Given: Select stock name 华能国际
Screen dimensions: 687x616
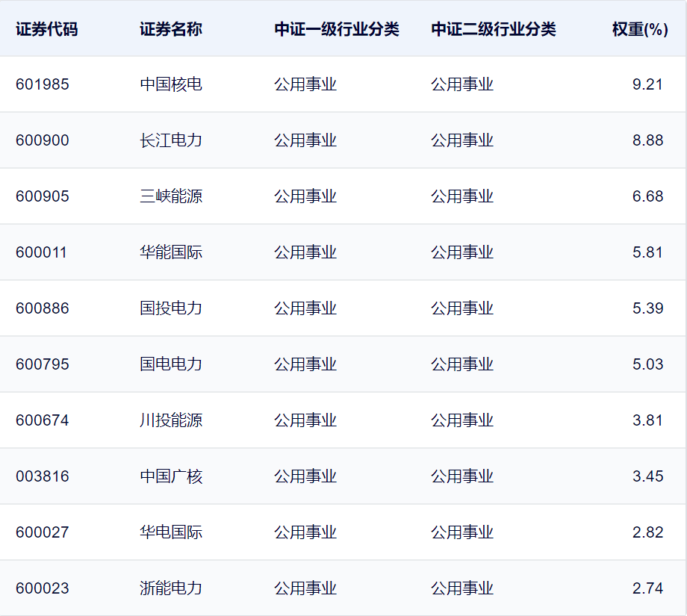Looking at the screenshot, I should click(171, 252).
